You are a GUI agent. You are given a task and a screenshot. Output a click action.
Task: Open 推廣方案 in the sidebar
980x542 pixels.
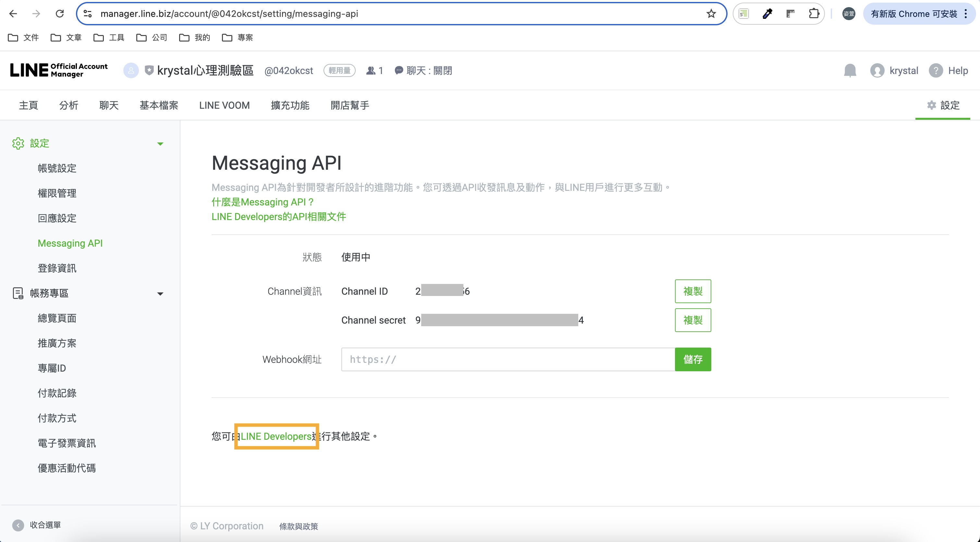click(57, 343)
